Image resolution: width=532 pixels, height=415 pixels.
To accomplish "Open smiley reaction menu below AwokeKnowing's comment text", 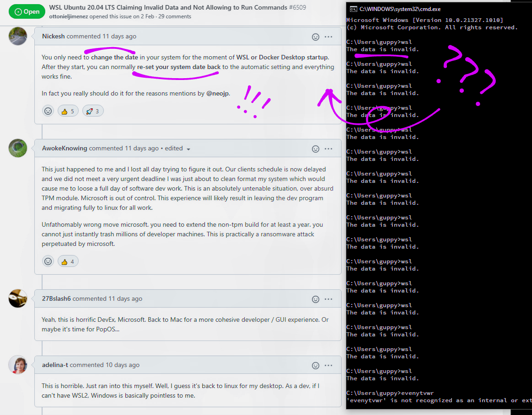I will click(48, 261).
